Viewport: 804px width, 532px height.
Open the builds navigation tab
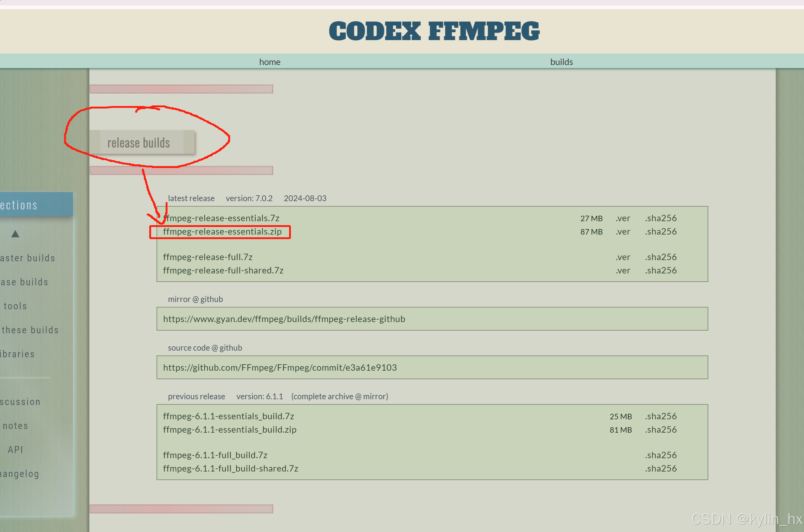561,62
